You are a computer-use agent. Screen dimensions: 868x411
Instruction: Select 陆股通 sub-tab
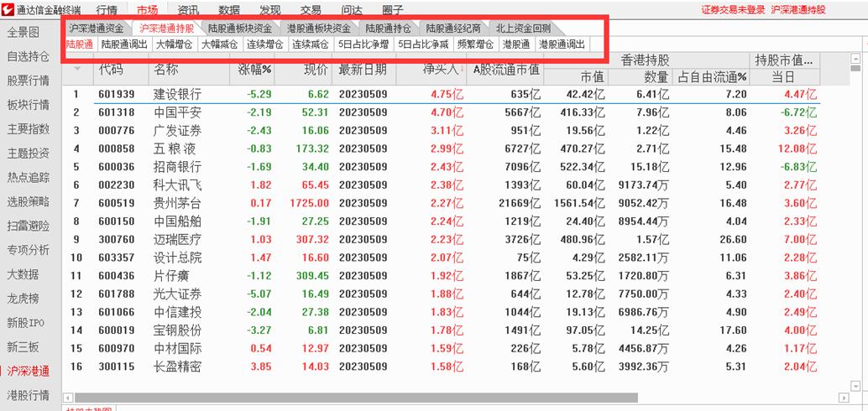[x=80, y=44]
